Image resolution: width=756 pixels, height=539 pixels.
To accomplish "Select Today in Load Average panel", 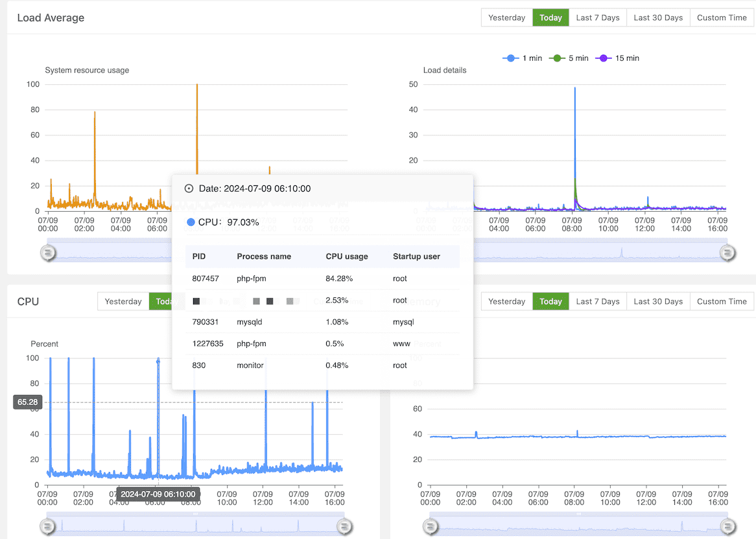I will tap(550, 17).
